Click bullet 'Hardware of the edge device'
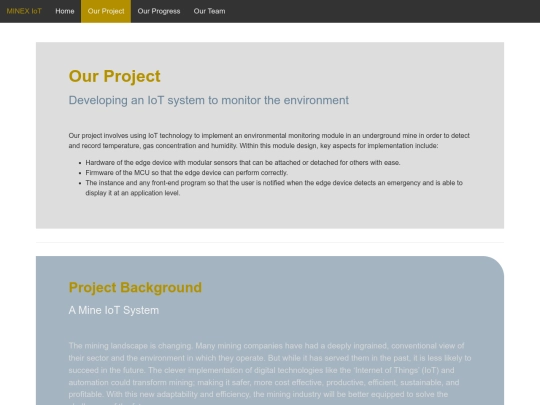Screen dimensions: 540x405 (243, 163)
